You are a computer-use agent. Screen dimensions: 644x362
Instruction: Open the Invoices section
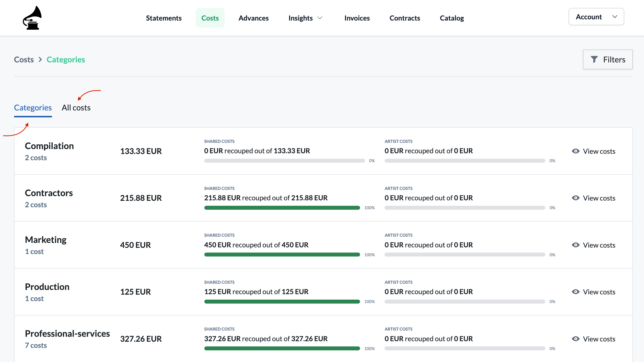point(357,18)
